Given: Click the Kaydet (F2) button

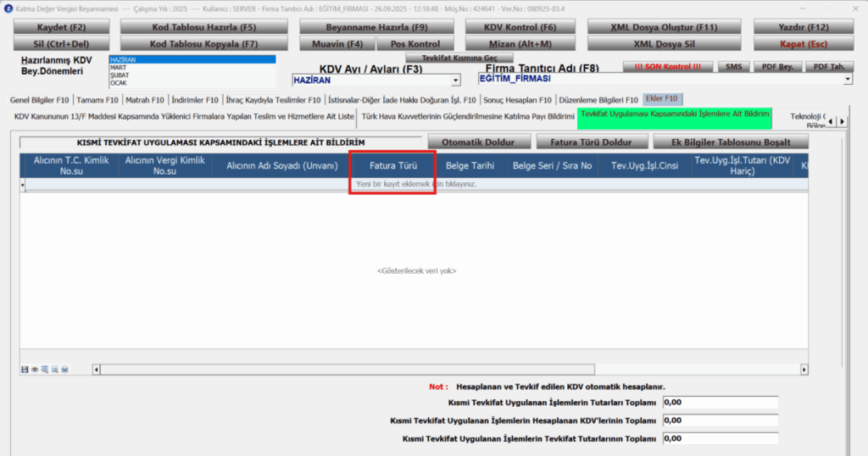Looking at the screenshot, I should (61, 27).
